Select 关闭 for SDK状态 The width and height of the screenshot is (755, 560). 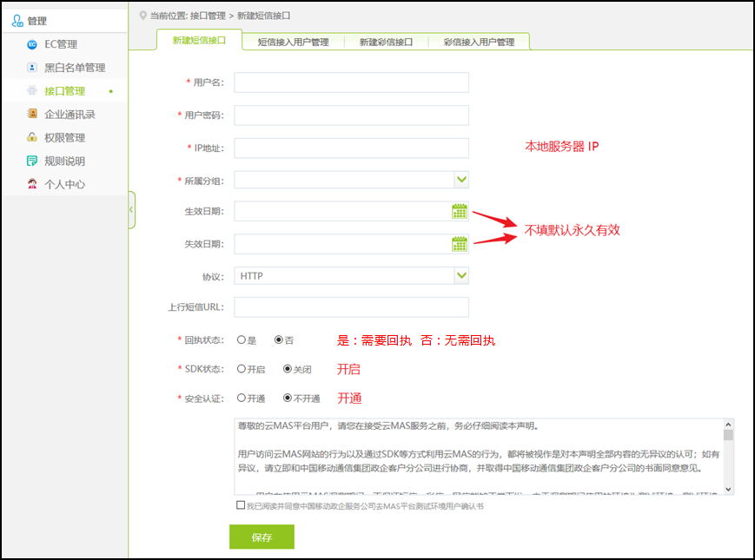288,369
